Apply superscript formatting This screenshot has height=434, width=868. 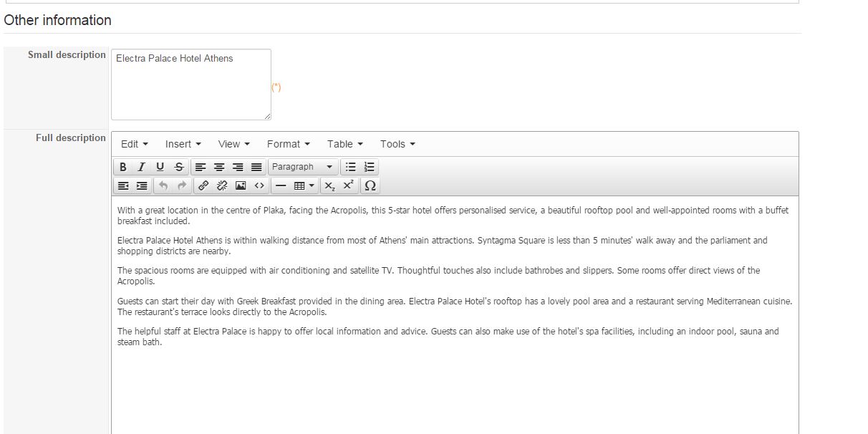point(348,185)
